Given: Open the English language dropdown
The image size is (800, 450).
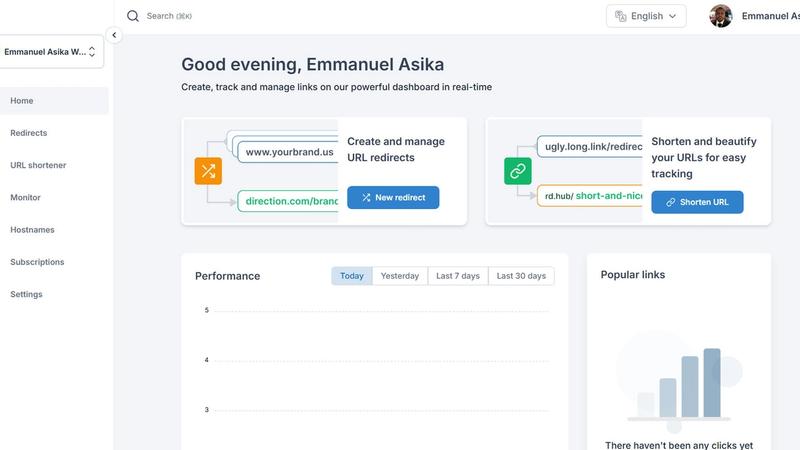Looking at the screenshot, I should click(646, 16).
